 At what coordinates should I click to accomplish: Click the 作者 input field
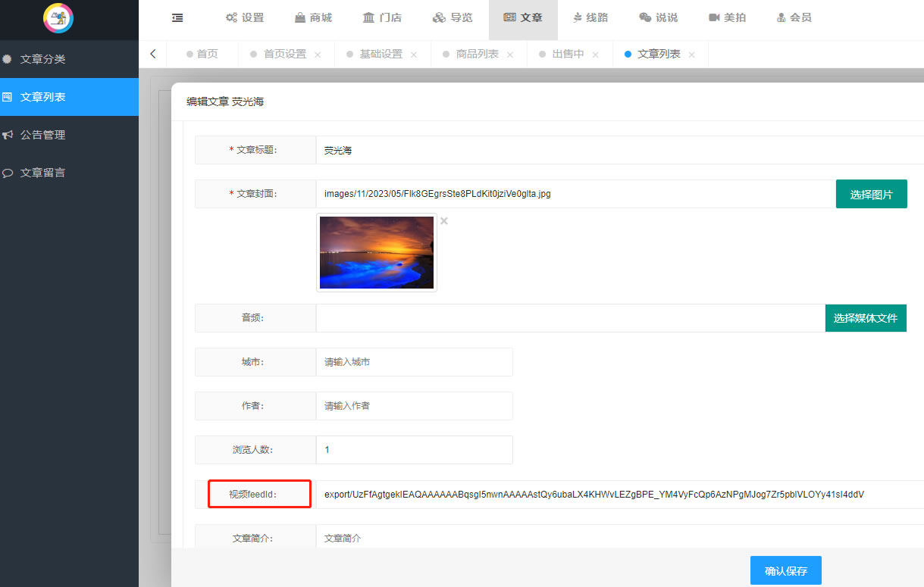[415, 406]
